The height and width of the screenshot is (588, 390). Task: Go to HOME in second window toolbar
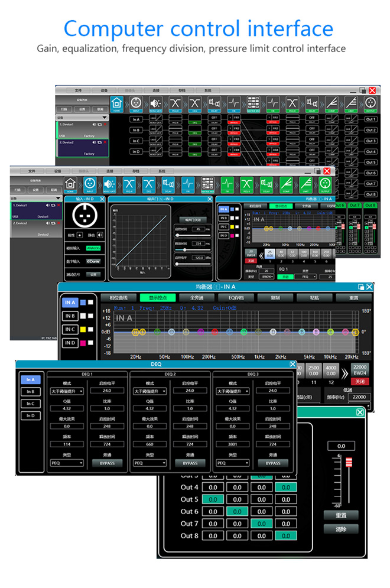click(70, 185)
